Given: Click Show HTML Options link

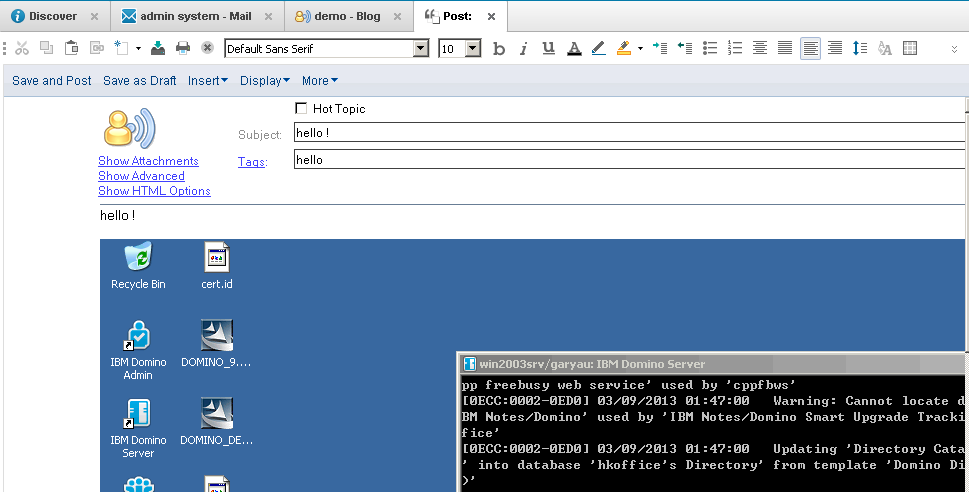Looking at the screenshot, I should tap(154, 191).
